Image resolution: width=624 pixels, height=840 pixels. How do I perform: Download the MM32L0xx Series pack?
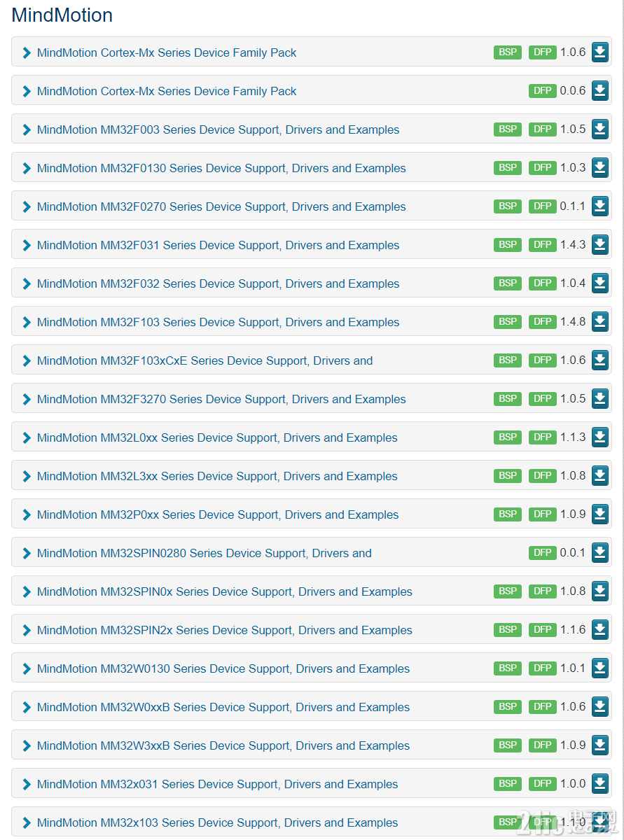(x=600, y=437)
